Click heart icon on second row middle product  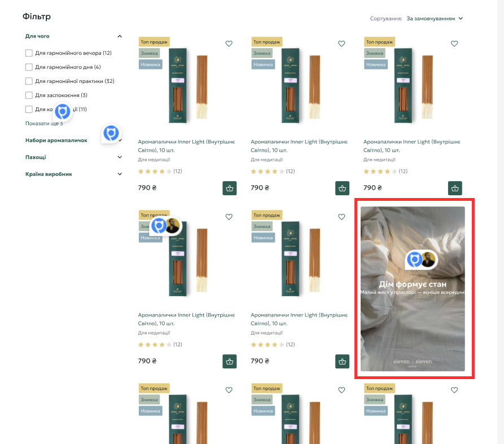pos(341,217)
